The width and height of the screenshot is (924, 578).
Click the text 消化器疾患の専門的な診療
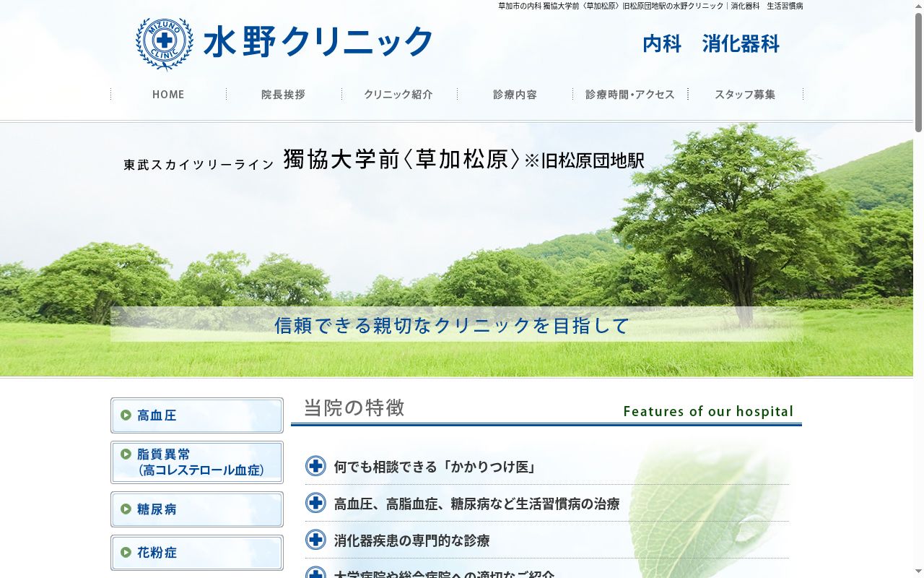(411, 540)
